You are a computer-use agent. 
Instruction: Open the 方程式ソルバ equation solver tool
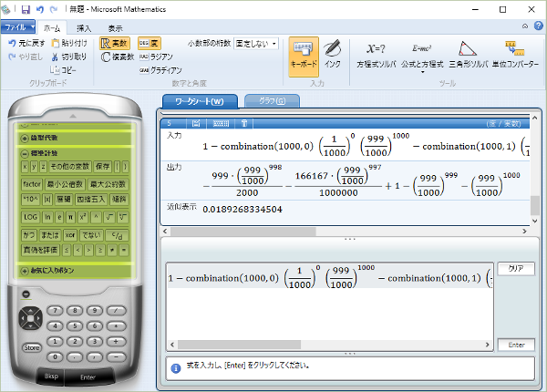pos(376,56)
